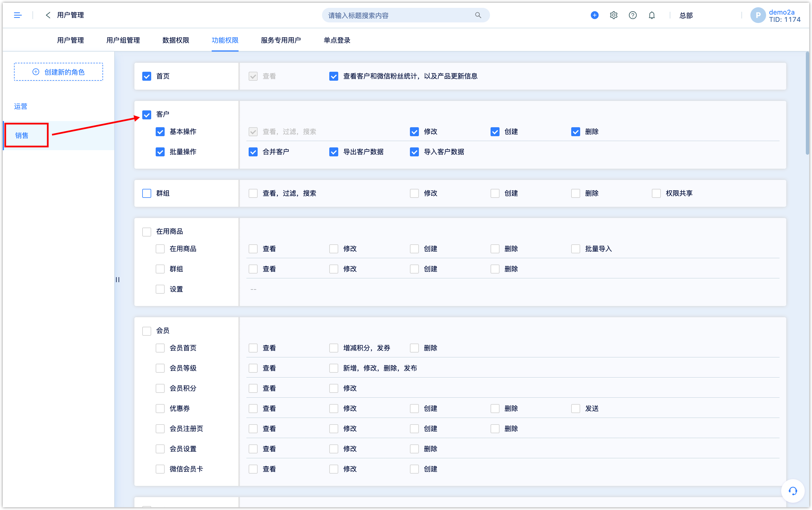Check the 优惠券 checkbox
The image size is (812, 510).
160,409
